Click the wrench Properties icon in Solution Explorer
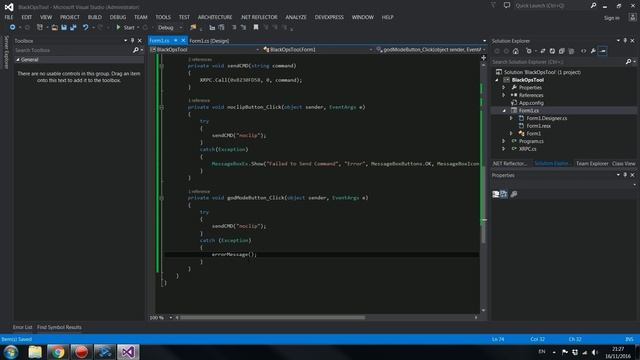Image resolution: width=640 pixels, height=360 pixels. 593,51
